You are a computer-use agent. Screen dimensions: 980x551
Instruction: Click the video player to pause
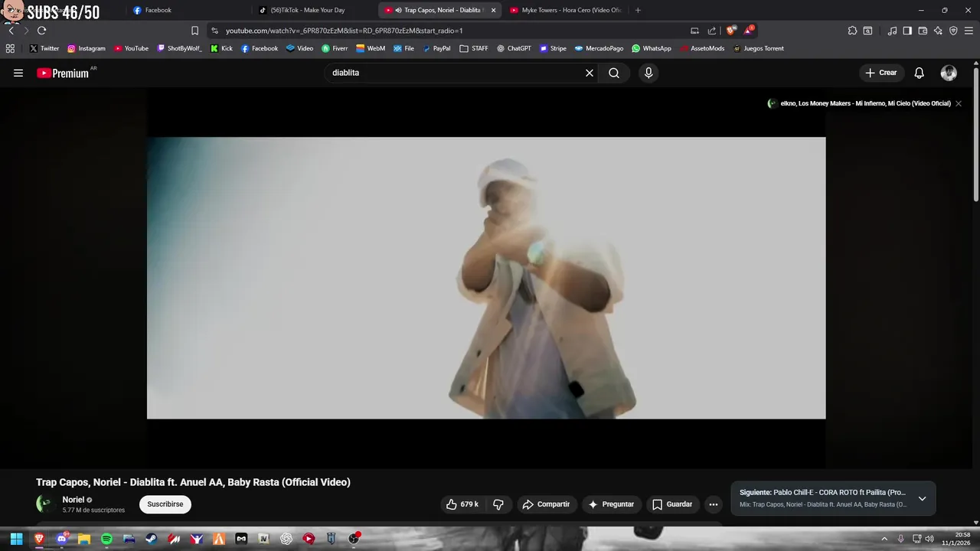pyautogui.click(x=486, y=278)
